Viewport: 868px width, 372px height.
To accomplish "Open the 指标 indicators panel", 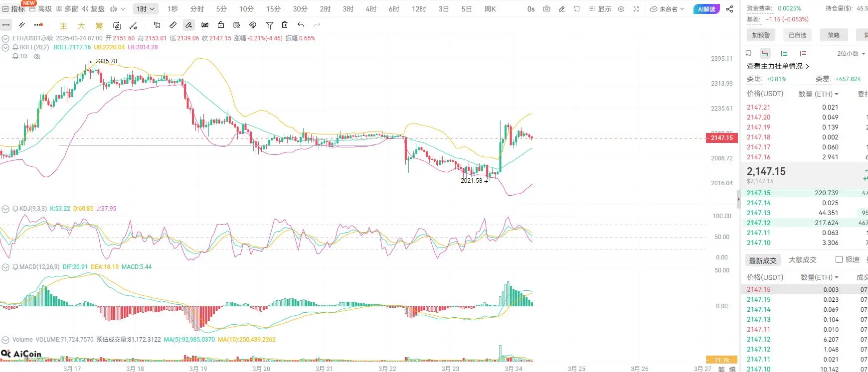I will [x=13, y=9].
